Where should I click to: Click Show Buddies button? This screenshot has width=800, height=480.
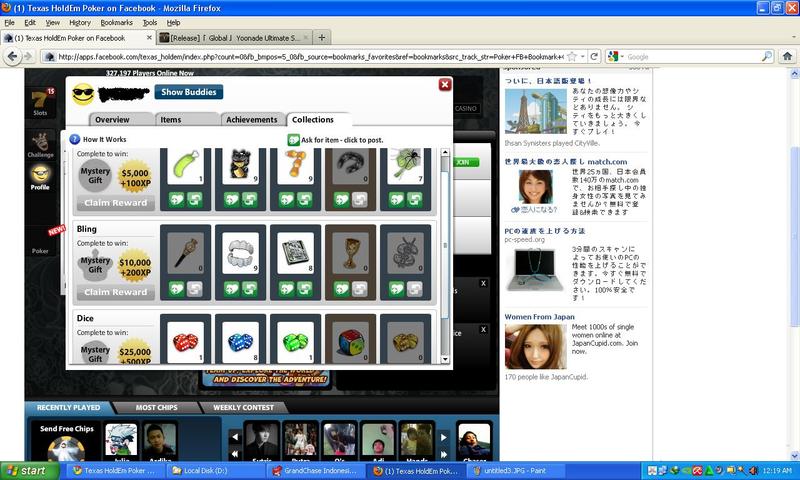189,92
